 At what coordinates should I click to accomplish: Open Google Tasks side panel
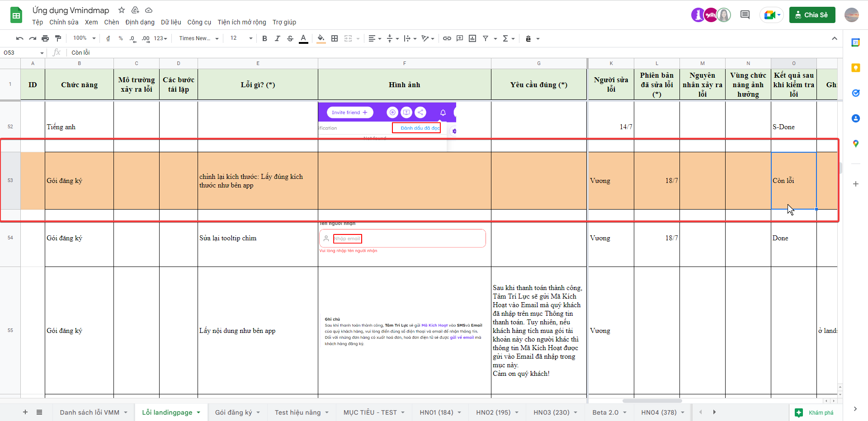tap(855, 93)
